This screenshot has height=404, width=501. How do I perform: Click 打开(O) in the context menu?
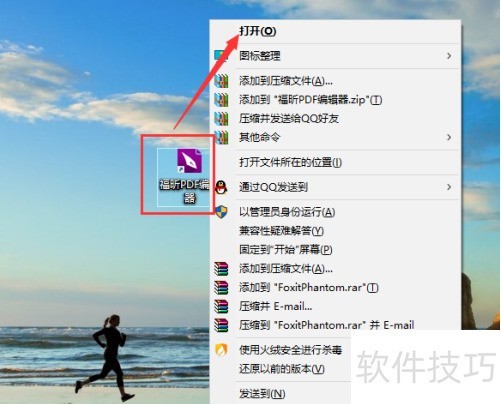pos(258,31)
